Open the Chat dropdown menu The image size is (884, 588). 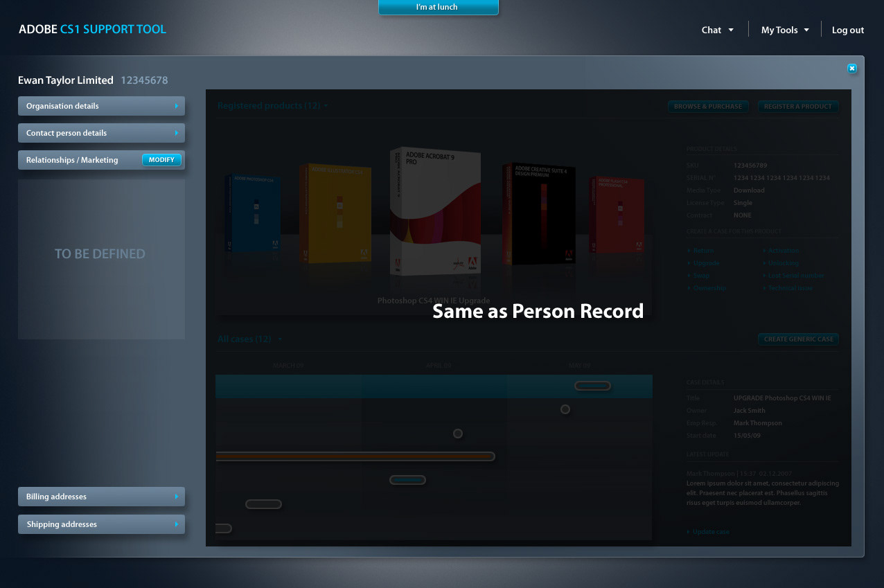pyautogui.click(x=717, y=30)
